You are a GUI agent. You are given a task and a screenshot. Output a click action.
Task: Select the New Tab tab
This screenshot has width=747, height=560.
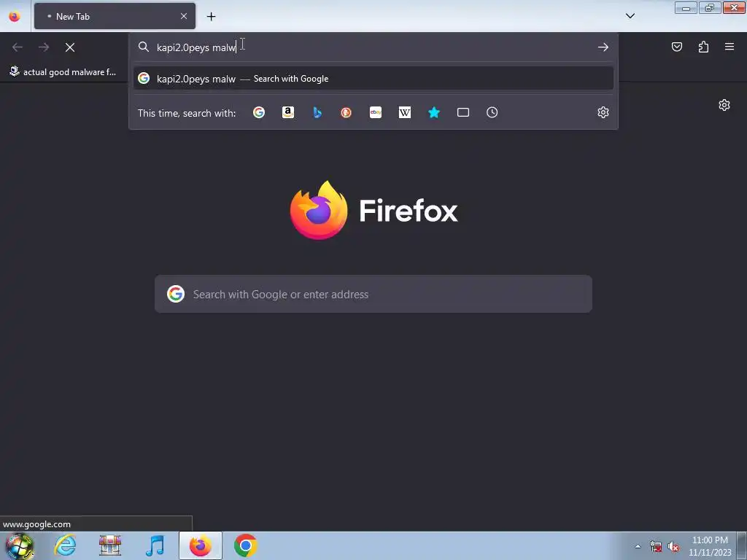[x=115, y=16]
